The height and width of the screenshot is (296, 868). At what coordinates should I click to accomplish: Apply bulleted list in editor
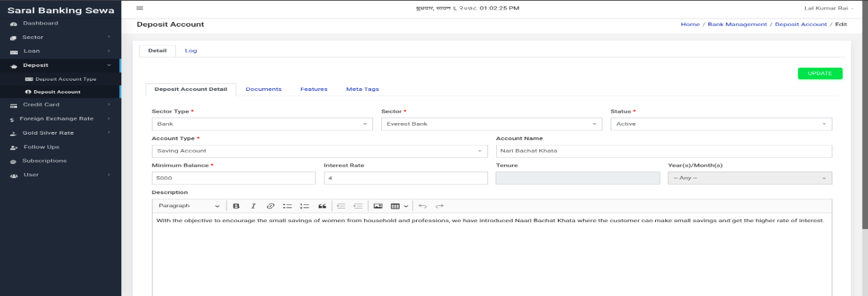[x=288, y=206]
